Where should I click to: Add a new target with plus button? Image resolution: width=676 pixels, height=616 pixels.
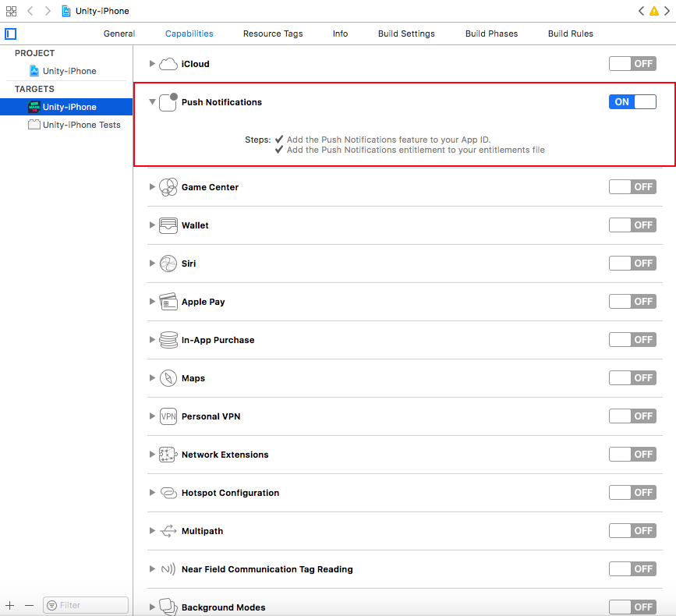(x=10, y=605)
